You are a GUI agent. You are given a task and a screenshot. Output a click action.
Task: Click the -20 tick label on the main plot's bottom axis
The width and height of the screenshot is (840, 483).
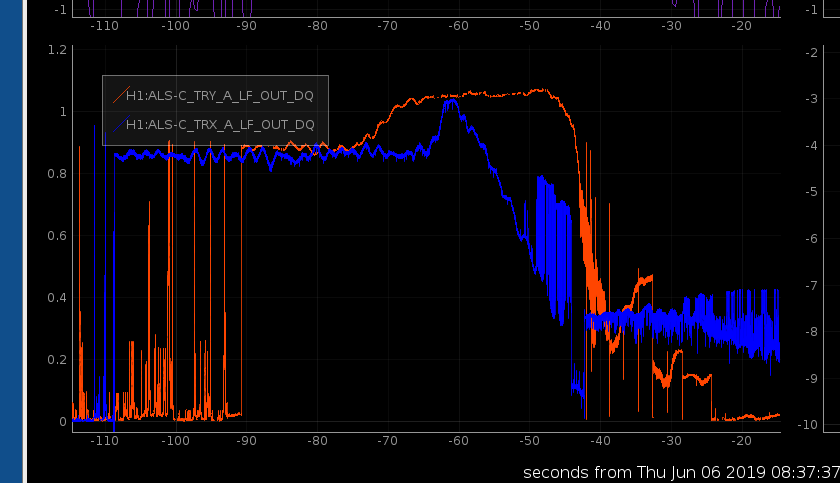pyautogui.click(x=741, y=441)
